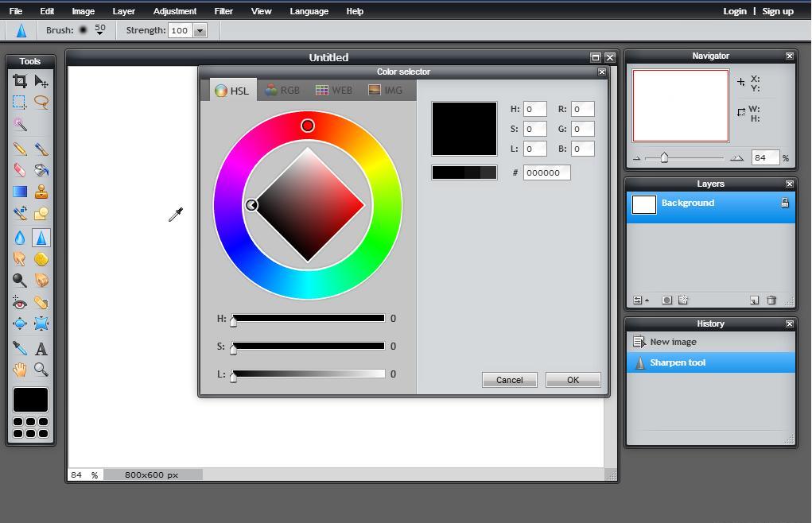This screenshot has height=523, width=812.
Task: Switch to the IMG tab in Color selector
Action: 385,90
